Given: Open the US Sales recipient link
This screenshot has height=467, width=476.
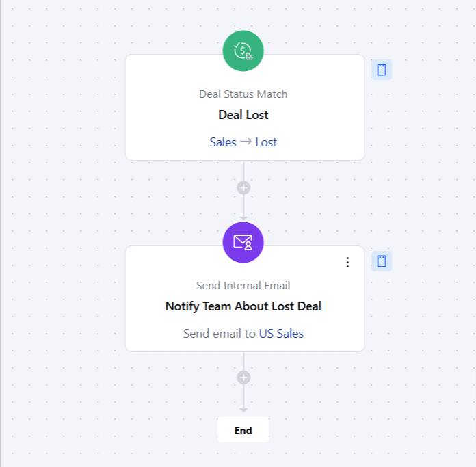Looking at the screenshot, I should point(281,334).
